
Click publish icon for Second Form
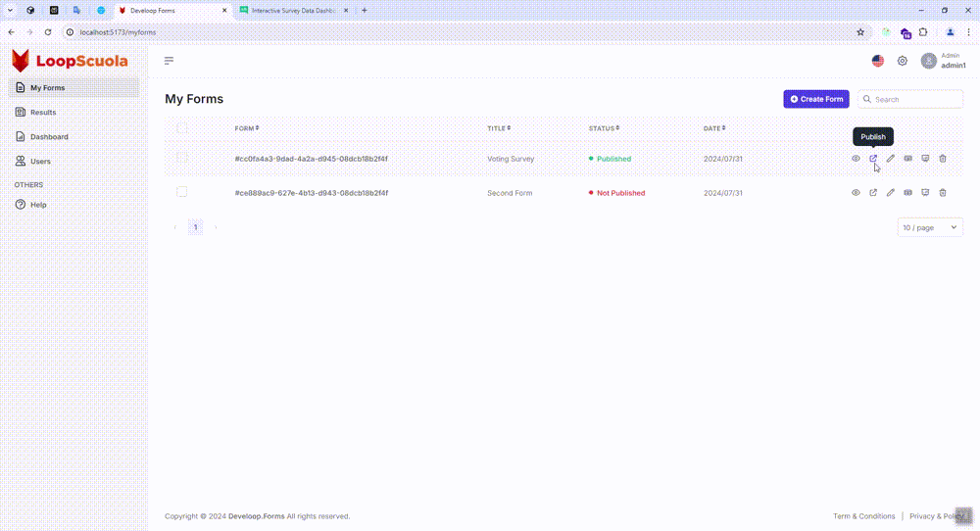[x=873, y=193]
